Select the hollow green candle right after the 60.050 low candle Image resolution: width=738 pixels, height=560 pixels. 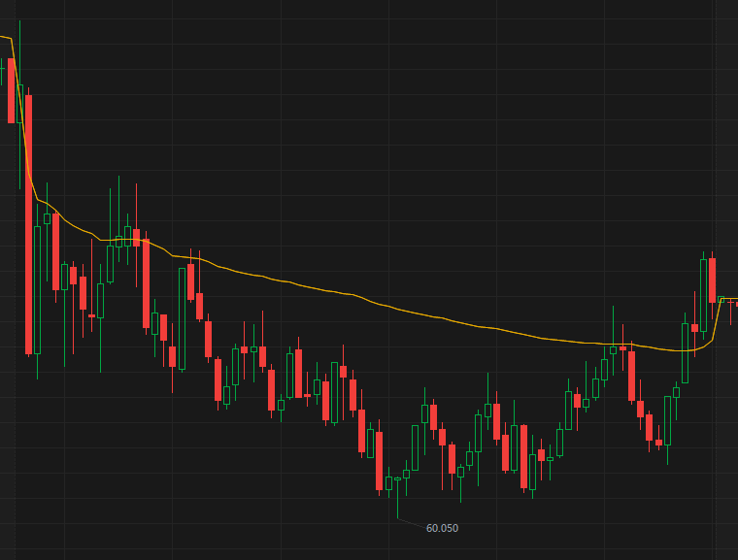coord(406,474)
